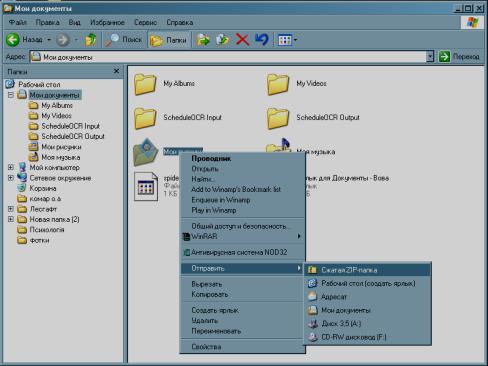The height and width of the screenshot is (366, 488).
Task: Open the Back history dropdown arrow
Action: pyautogui.click(x=49, y=40)
